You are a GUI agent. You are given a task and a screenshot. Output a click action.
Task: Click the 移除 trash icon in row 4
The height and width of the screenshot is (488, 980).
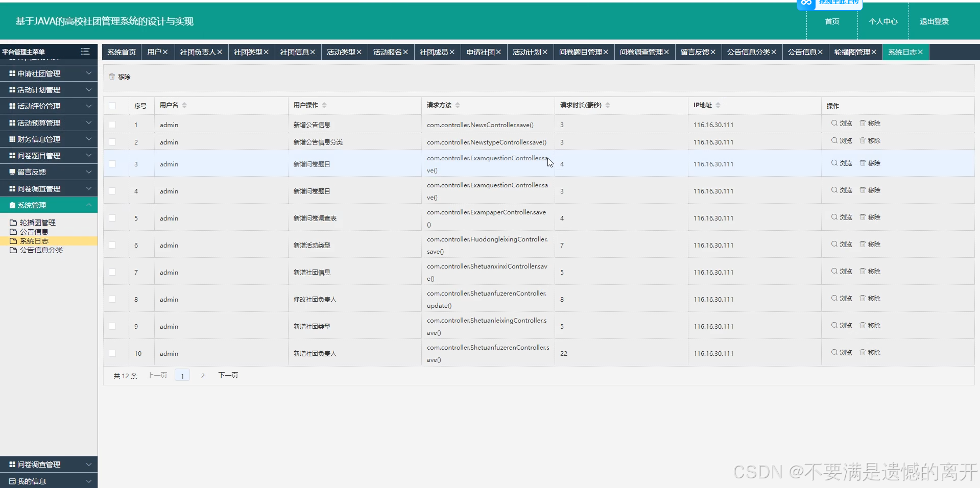(863, 190)
